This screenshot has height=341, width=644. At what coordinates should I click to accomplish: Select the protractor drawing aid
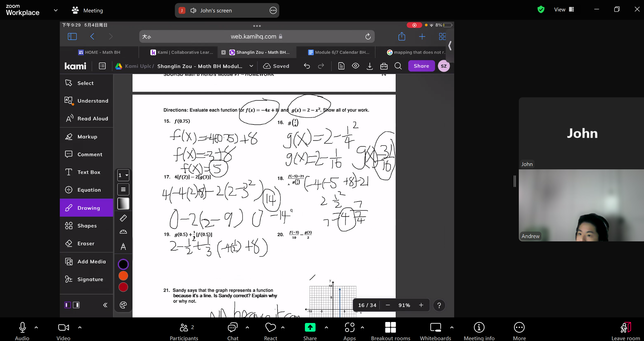[123, 232]
